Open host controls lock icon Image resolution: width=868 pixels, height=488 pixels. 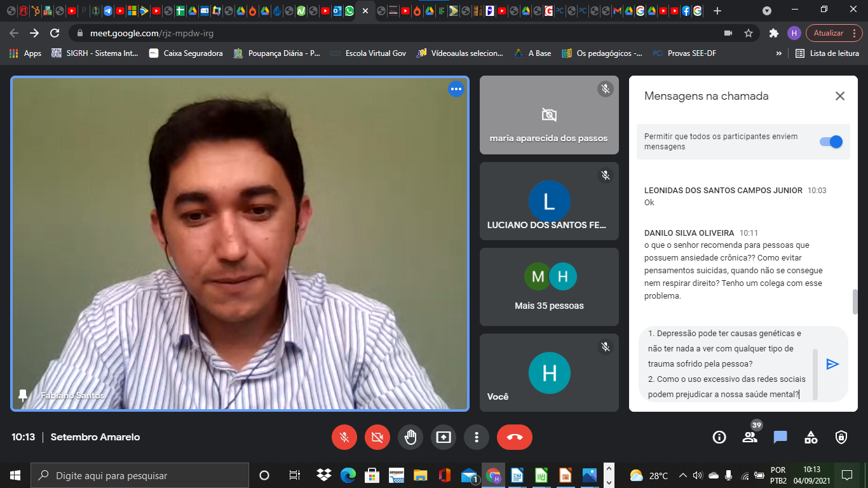click(841, 437)
